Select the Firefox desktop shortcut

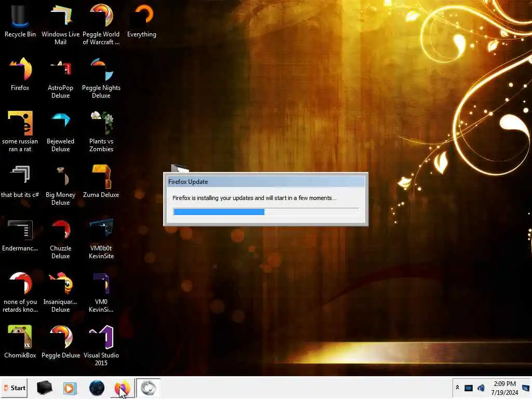pos(20,75)
